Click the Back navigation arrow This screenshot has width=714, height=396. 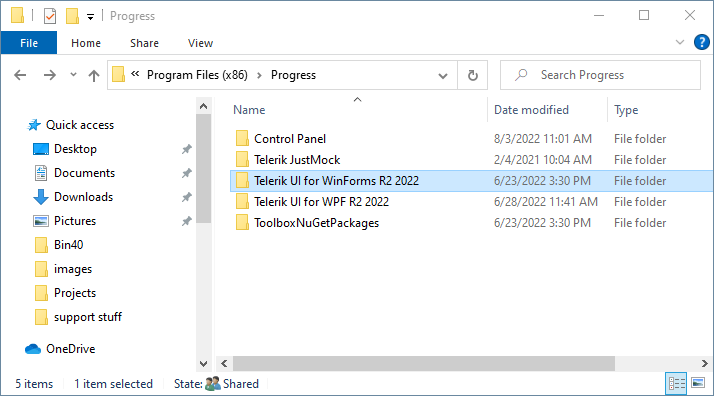[20, 75]
